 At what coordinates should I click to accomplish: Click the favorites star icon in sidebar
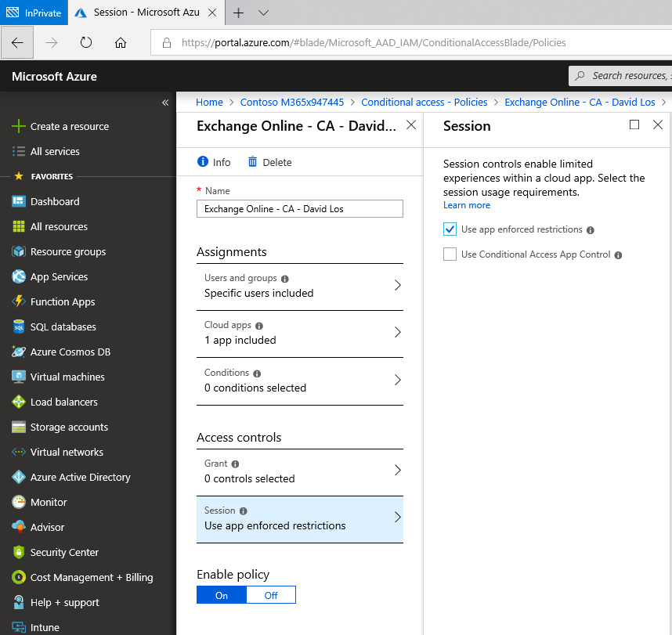pyautogui.click(x=19, y=176)
